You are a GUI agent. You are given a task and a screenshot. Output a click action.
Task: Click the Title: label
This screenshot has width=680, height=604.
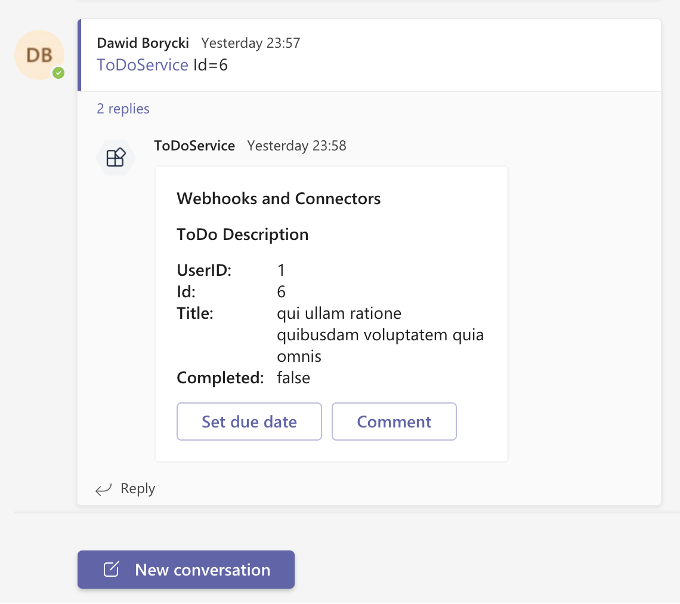click(x=195, y=313)
